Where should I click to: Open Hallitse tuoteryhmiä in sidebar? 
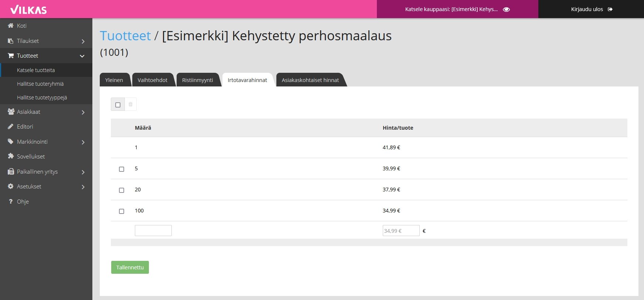(x=46, y=84)
